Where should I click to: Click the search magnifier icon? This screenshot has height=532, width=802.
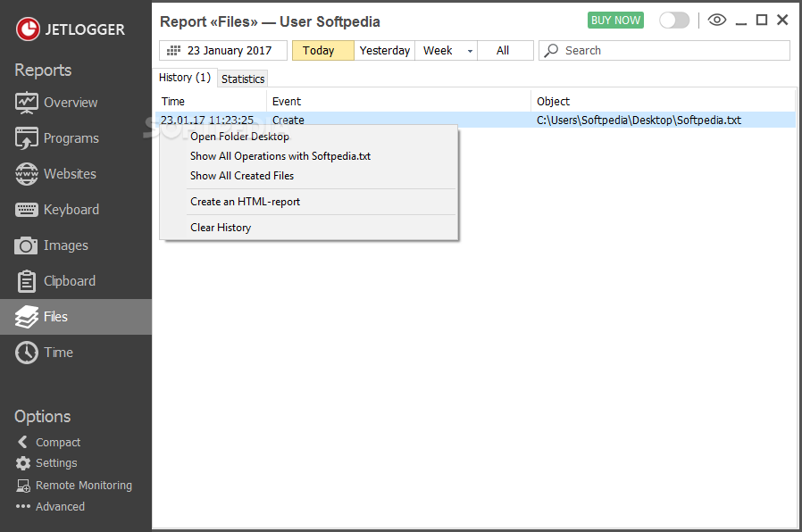tap(551, 50)
